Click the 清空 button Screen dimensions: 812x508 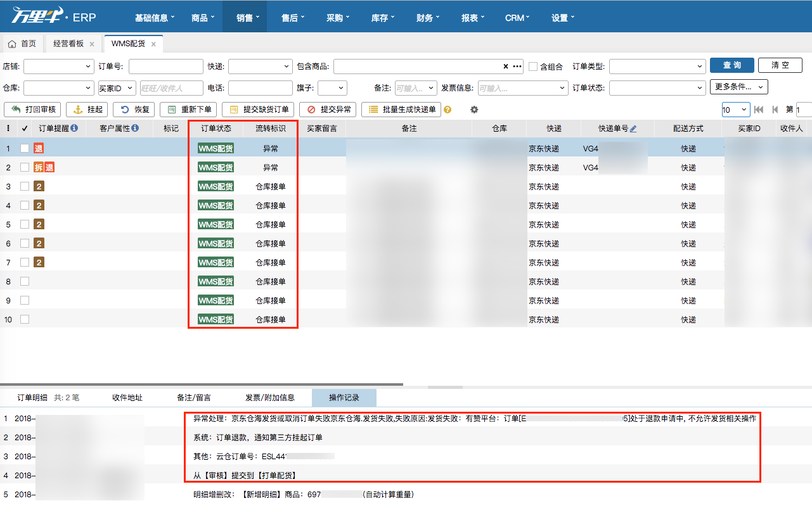coord(780,65)
